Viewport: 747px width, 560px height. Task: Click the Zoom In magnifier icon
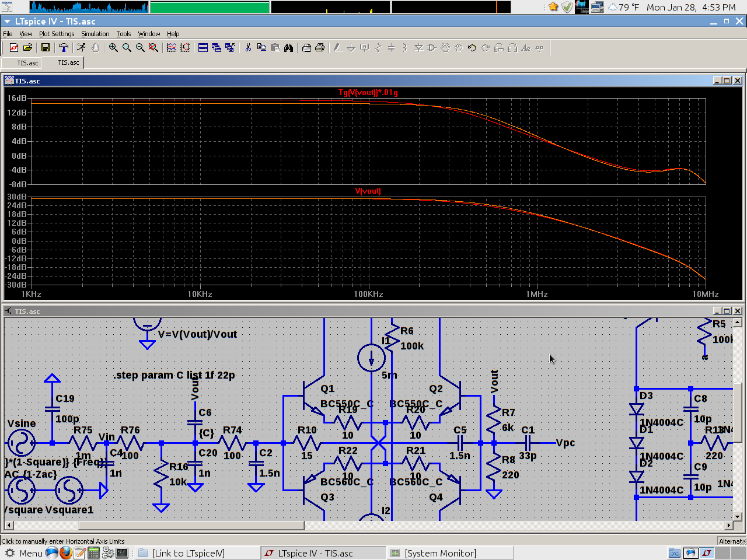tap(113, 48)
